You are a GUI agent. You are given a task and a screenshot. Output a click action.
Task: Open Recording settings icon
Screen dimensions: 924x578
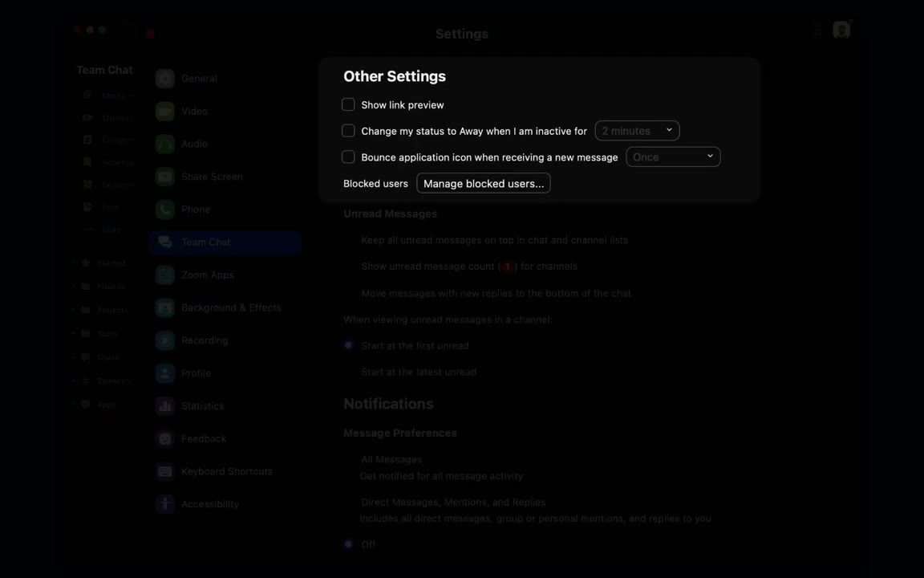tap(165, 340)
